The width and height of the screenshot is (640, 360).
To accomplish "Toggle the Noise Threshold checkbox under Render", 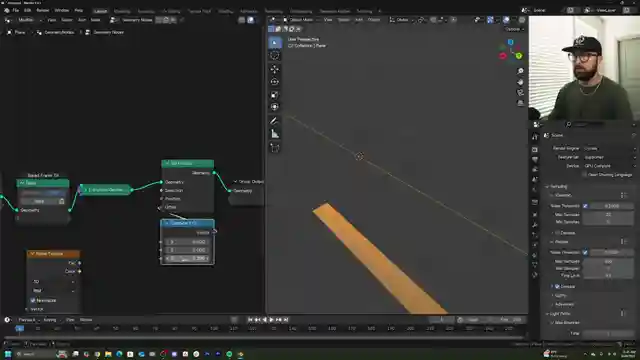I will point(585,253).
